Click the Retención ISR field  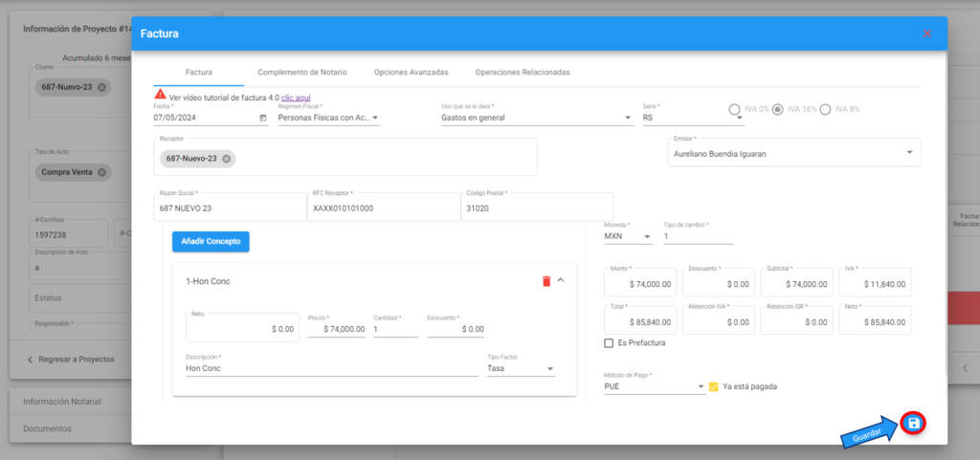tap(797, 320)
